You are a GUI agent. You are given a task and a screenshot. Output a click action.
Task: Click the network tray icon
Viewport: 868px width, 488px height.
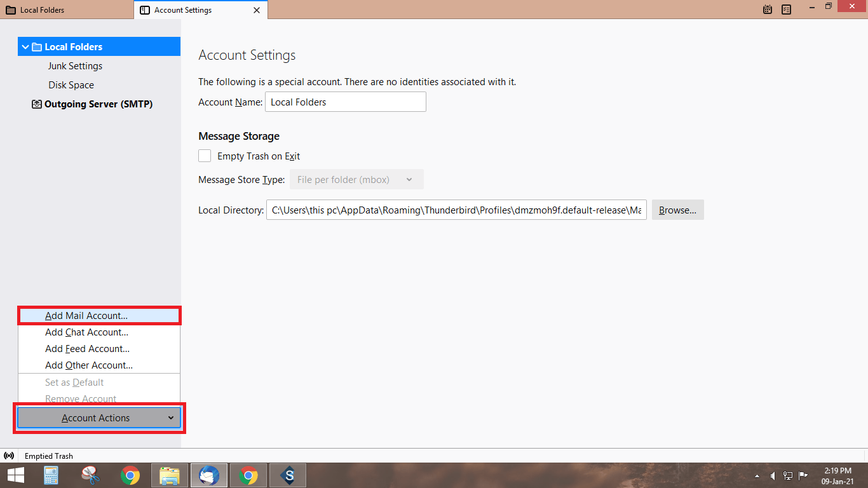788,475
